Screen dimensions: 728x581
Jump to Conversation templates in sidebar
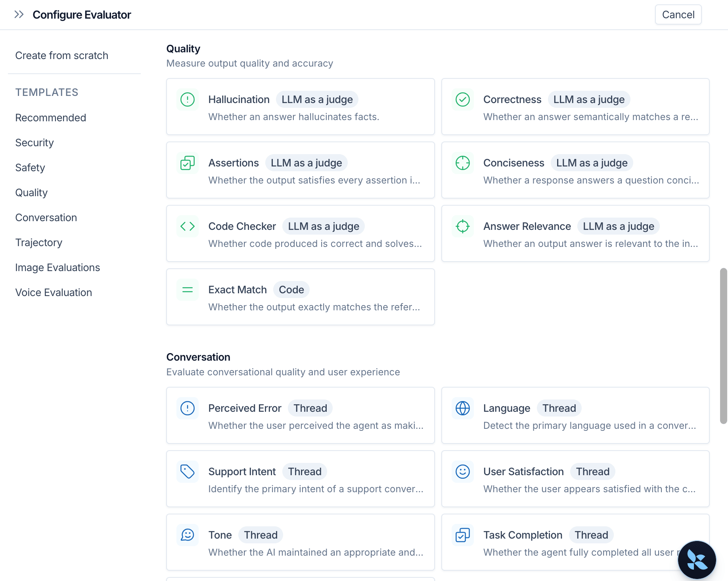tap(46, 218)
